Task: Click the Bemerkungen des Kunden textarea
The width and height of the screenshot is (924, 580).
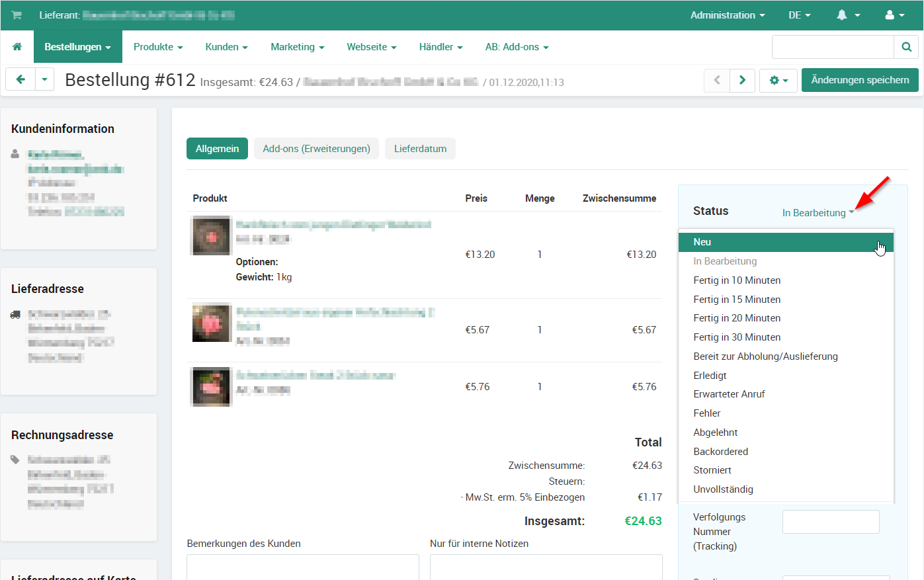Action: [303, 567]
